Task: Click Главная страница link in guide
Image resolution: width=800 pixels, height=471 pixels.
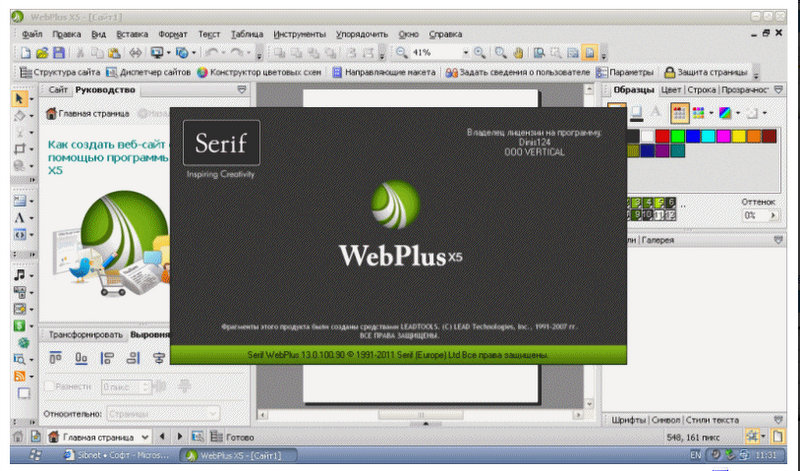Action: tap(88, 113)
